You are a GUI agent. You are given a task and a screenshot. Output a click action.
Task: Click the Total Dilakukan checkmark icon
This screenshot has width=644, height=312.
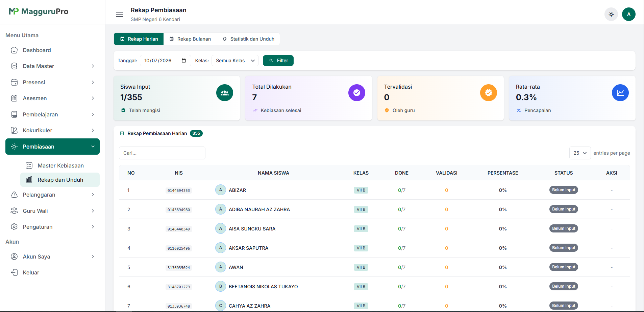click(357, 93)
